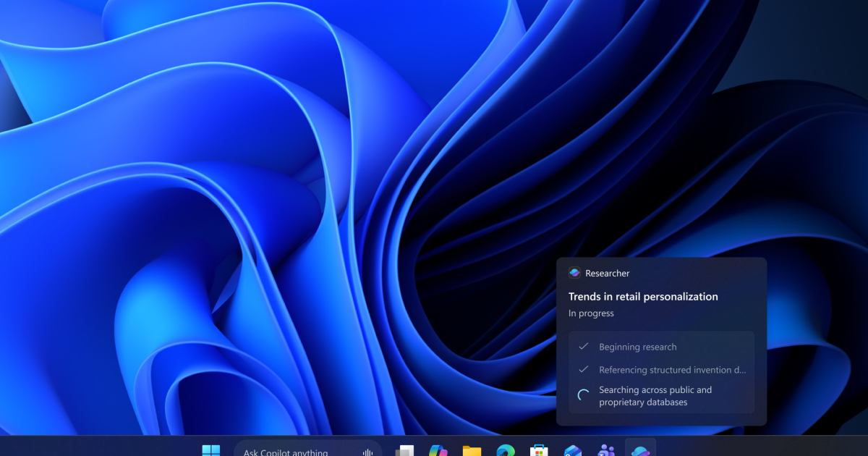Screen dimensions: 868x456
Task: Activate the Copilot voice input icon
Action: pos(367,452)
